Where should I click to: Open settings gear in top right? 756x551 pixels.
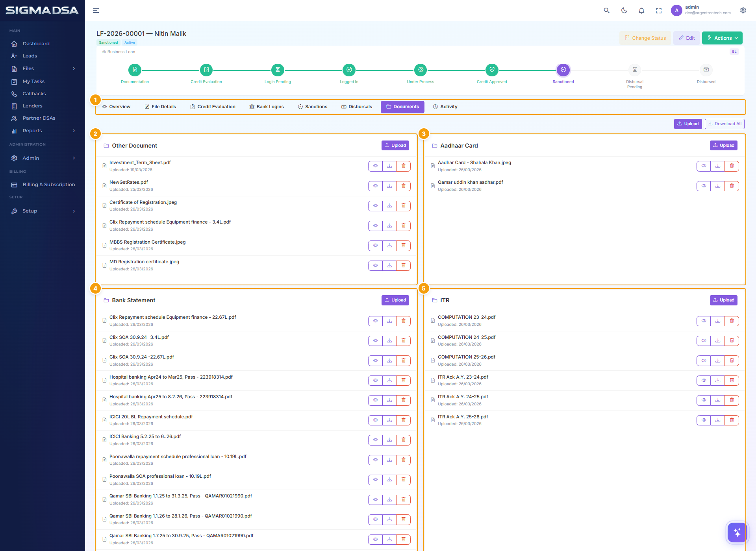coord(743,11)
